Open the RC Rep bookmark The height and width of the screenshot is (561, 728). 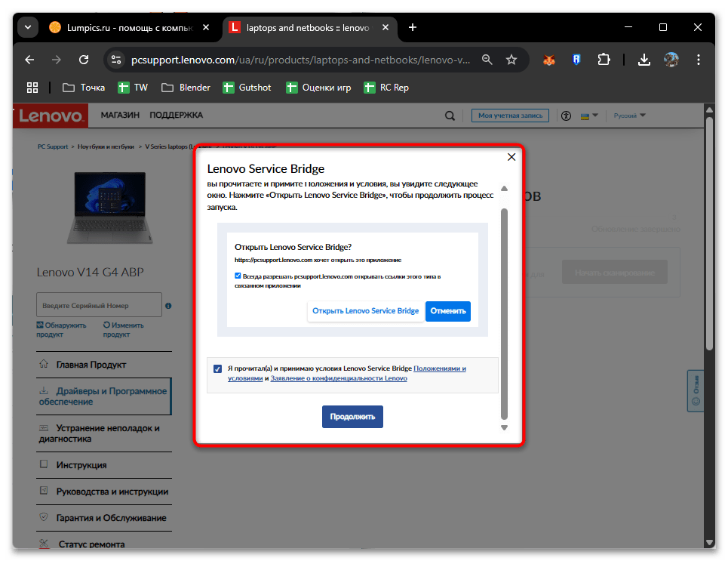387,88
